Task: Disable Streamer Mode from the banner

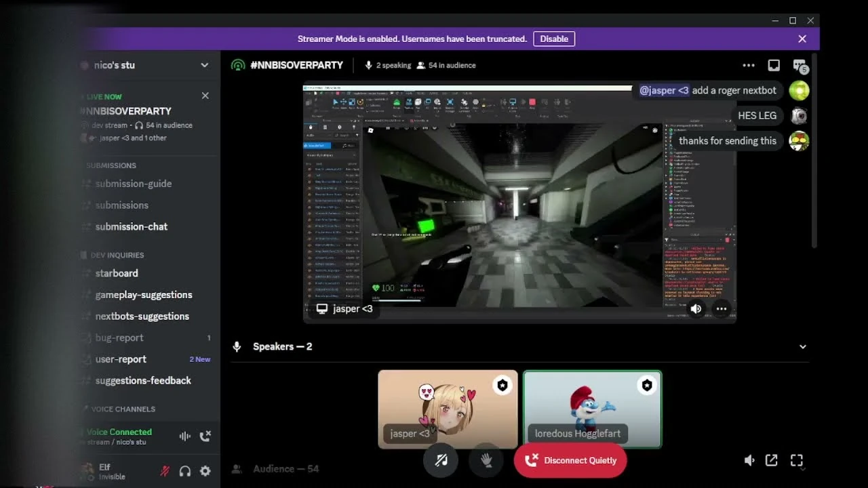Action: pyautogui.click(x=554, y=39)
